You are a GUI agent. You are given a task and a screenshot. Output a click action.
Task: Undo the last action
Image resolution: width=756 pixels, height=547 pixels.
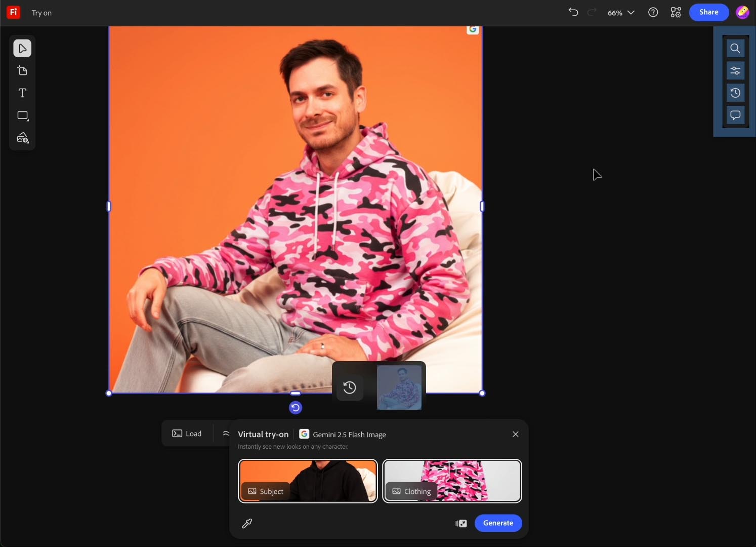coord(573,12)
